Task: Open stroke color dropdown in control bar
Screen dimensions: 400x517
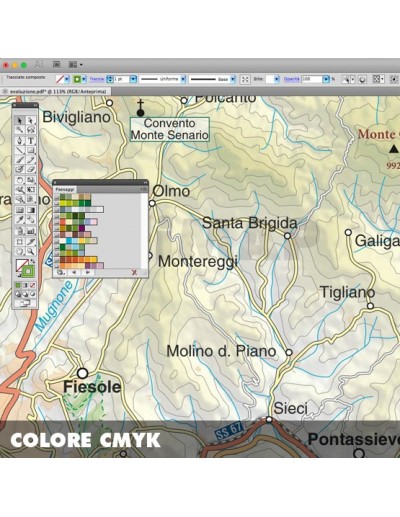Action: click(x=84, y=79)
